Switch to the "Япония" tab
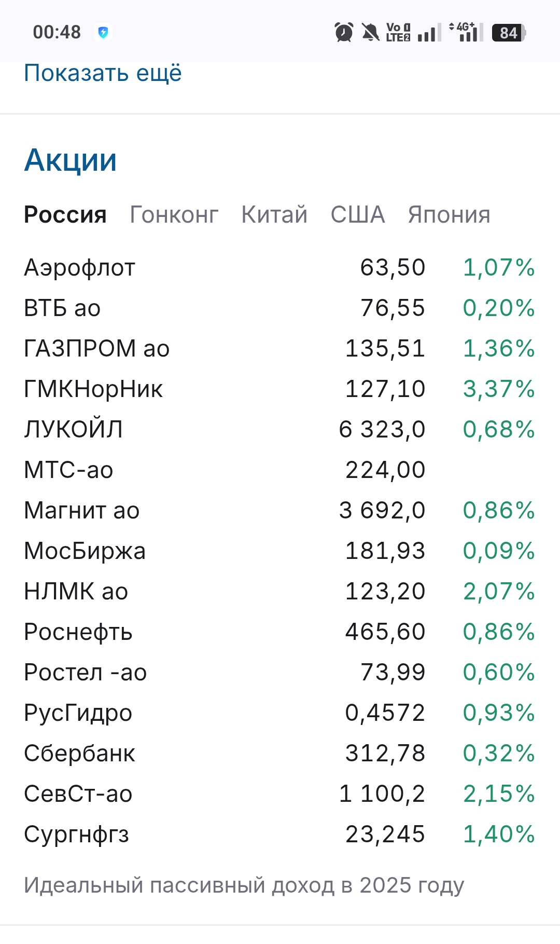 (449, 215)
